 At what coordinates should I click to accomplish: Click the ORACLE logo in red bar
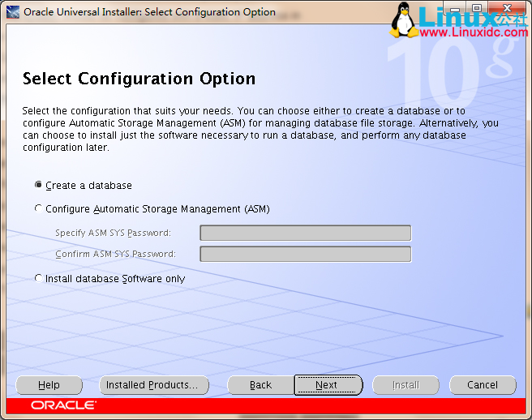coord(63,405)
